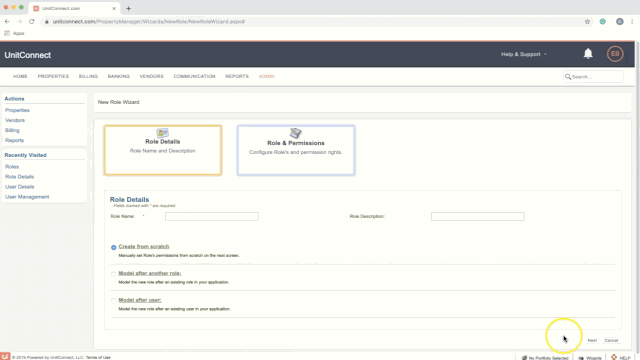Open Reports under Actions

pyautogui.click(x=14, y=140)
